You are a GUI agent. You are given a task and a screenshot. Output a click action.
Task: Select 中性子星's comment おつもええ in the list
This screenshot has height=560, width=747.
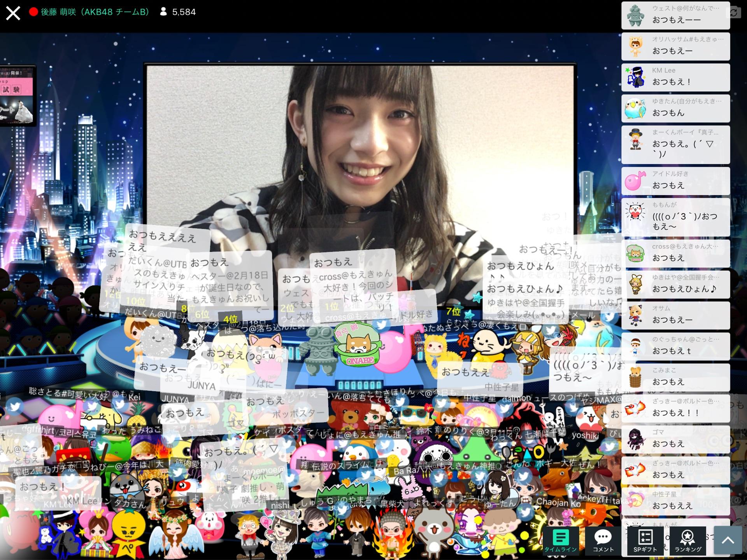click(675, 502)
